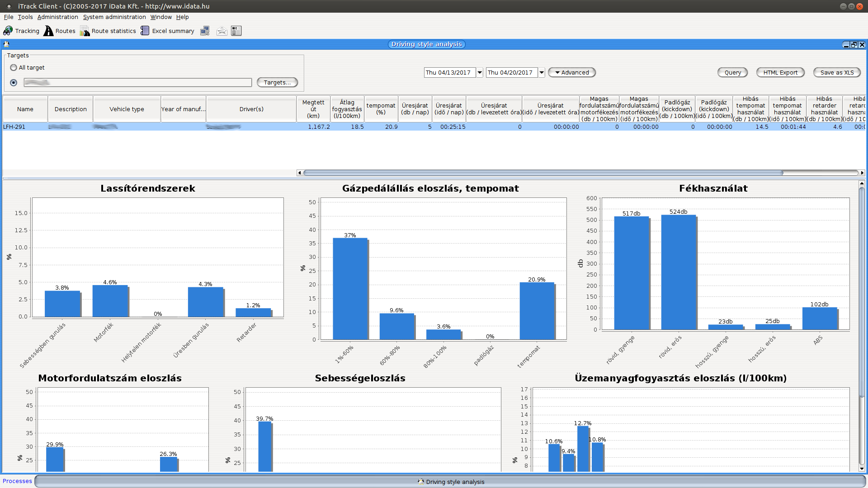Click the penguin icon in window title

(6, 44)
